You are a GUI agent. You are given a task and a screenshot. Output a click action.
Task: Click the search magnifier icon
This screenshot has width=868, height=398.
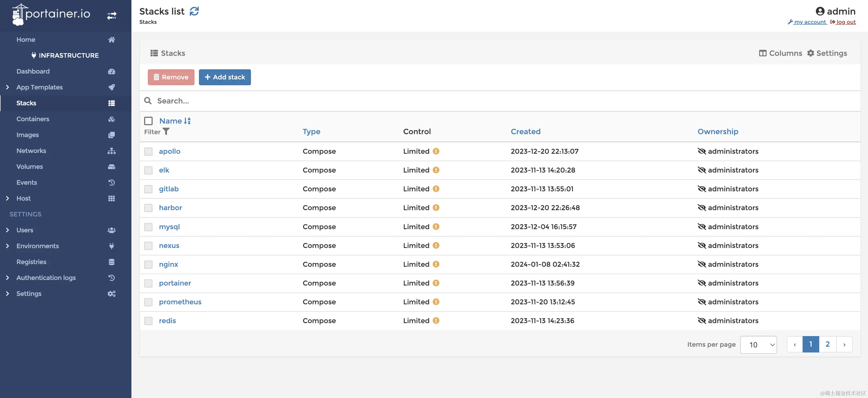click(148, 101)
